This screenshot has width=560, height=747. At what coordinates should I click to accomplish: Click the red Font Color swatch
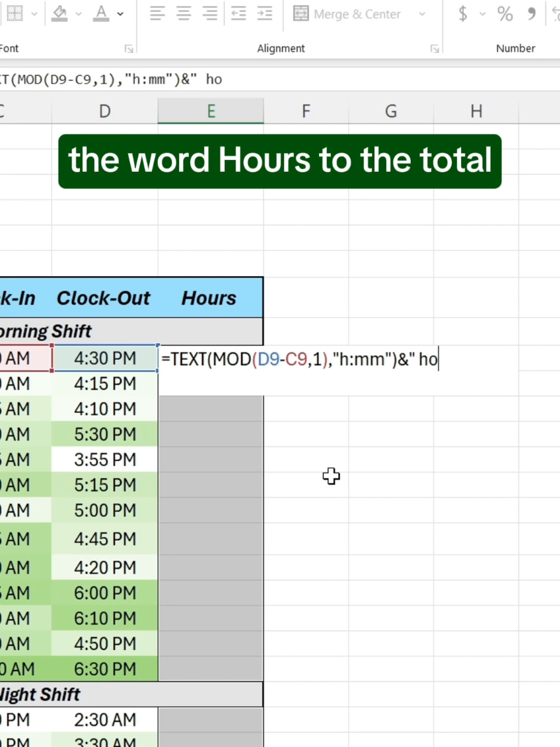[x=100, y=21]
